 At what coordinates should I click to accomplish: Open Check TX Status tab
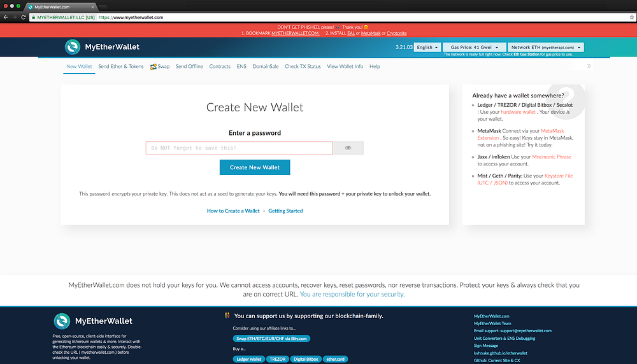(303, 67)
